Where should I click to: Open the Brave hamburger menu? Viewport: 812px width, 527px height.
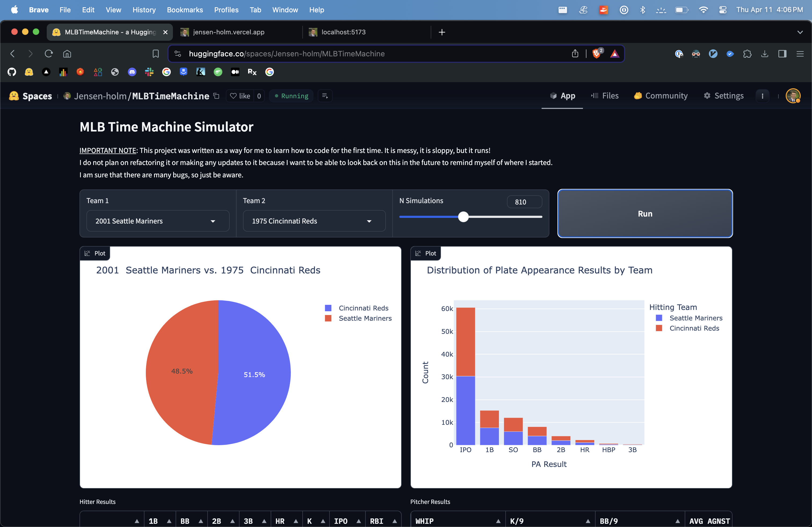[x=800, y=53]
